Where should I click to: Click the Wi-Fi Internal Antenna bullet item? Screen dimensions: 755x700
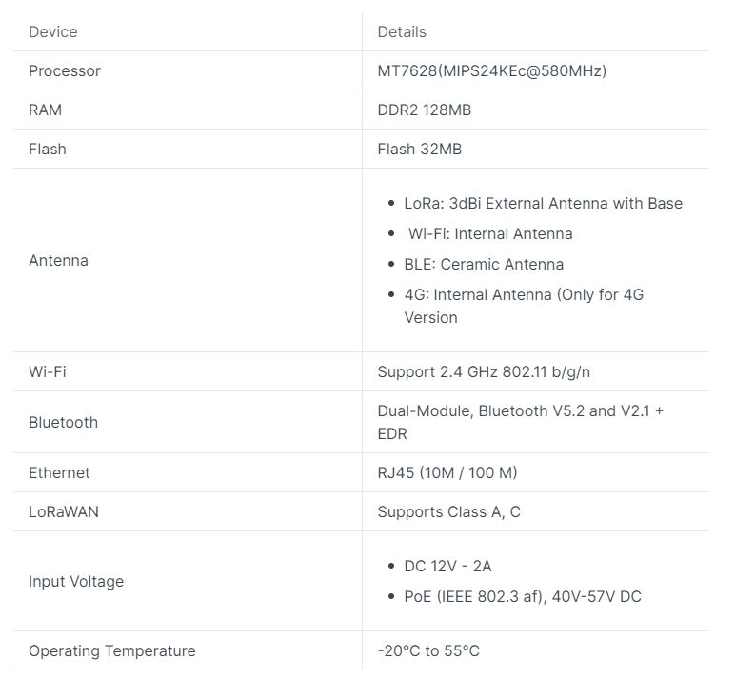click(x=490, y=233)
